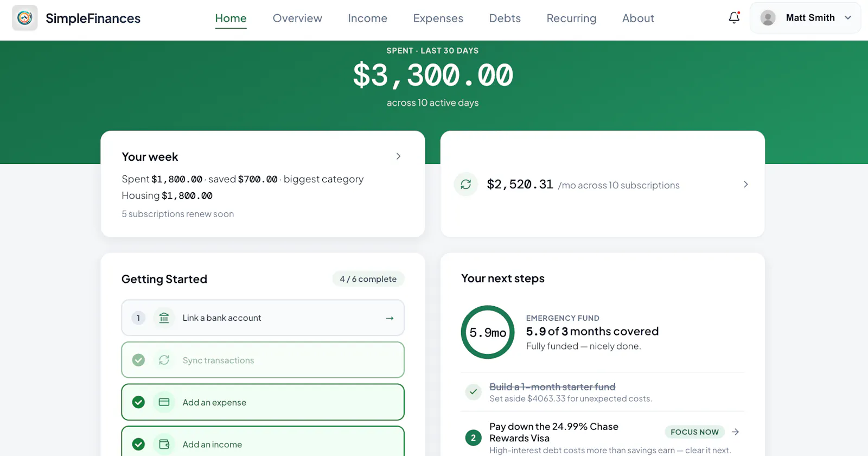The width and height of the screenshot is (868, 456).
Task: Click the arrow beside FOCUS NOW
Action: tap(735, 432)
